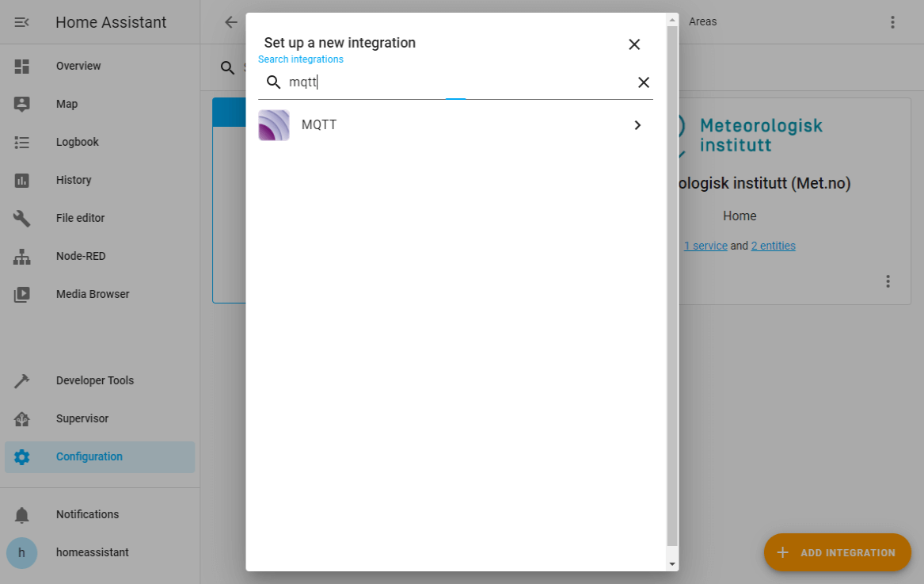The width and height of the screenshot is (924, 584).
Task: Click the MQTT integration logo icon
Action: [274, 125]
